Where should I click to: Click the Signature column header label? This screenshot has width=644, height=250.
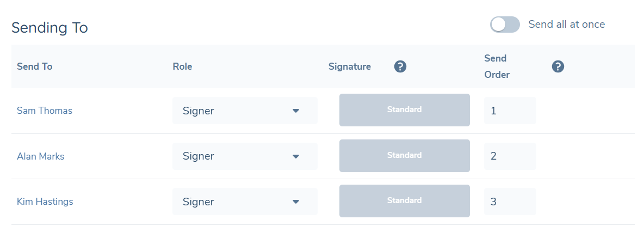(350, 66)
